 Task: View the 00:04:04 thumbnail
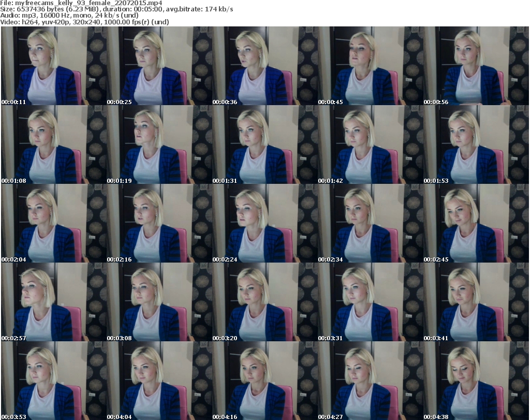point(159,381)
